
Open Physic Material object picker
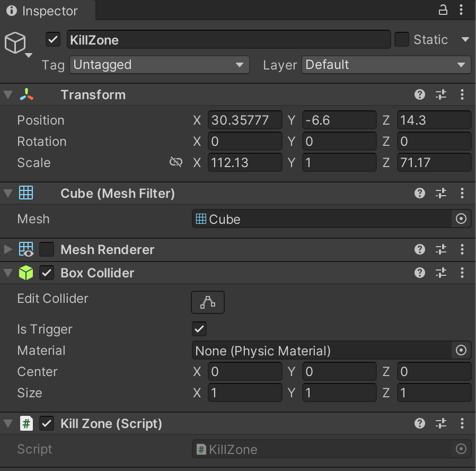(461, 351)
